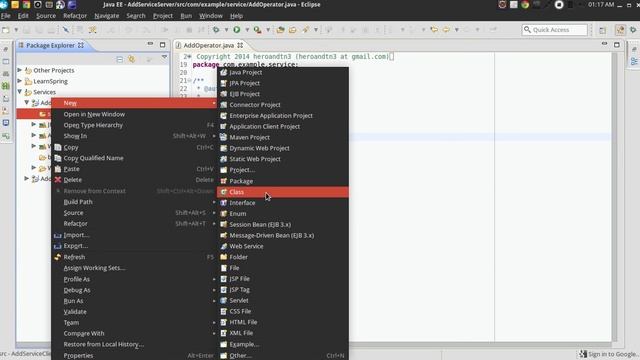Open the Window menu
This screenshot has width=640, height=360.
coord(211,16)
